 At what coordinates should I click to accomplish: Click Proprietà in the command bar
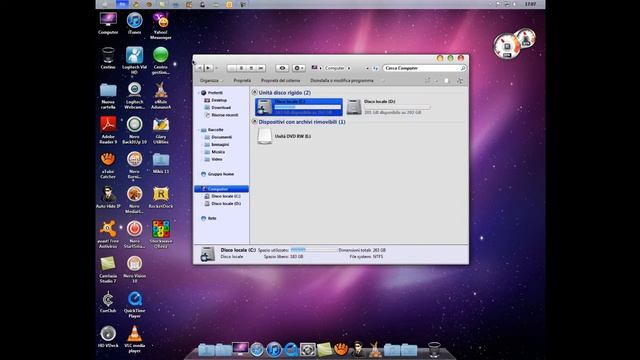[x=242, y=81]
